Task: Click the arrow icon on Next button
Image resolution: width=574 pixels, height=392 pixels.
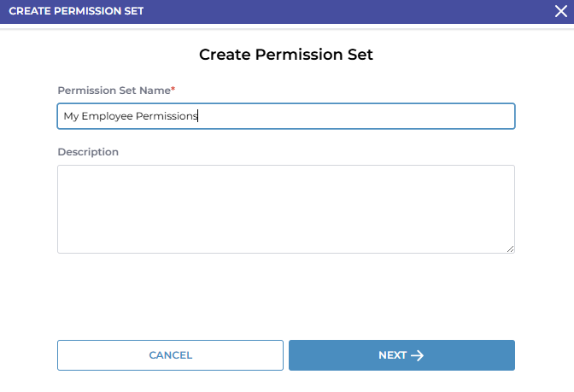Action: [x=418, y=355]
